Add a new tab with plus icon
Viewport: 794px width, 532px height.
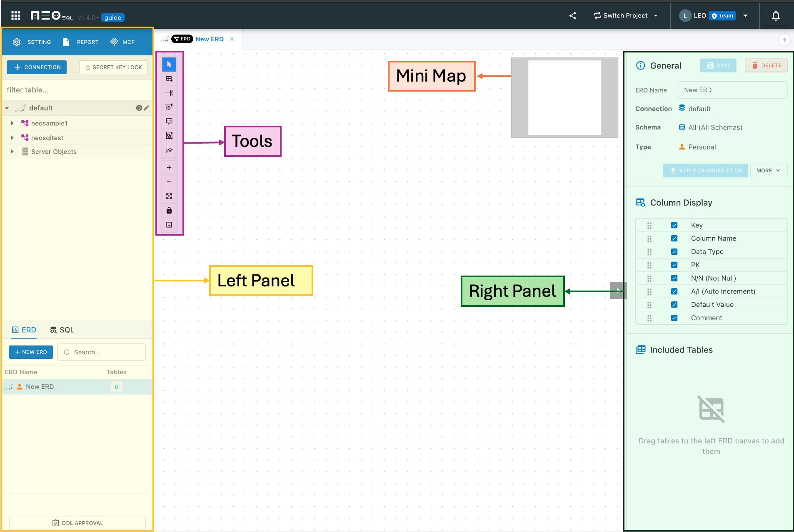[x=784, y=40]
